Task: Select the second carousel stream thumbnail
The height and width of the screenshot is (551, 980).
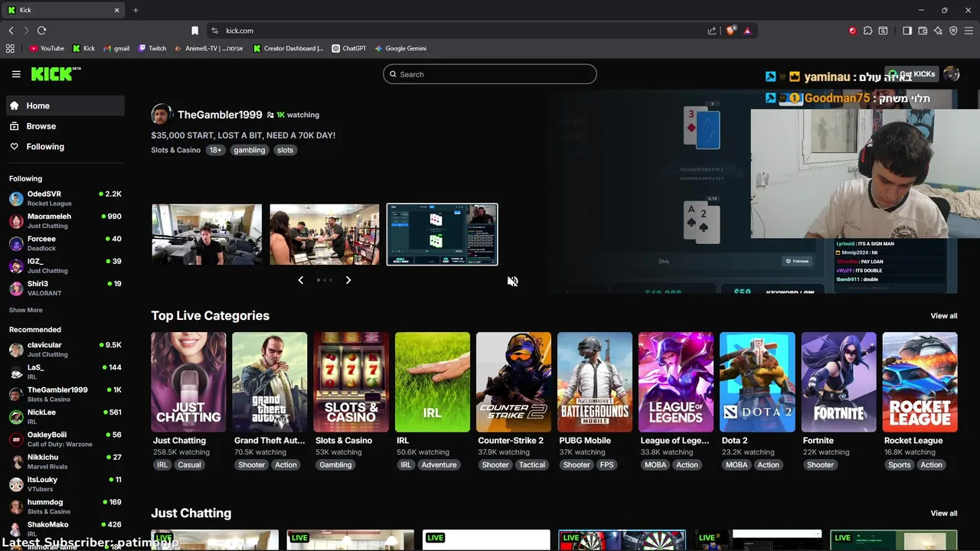Action: (x=325, y=234)
